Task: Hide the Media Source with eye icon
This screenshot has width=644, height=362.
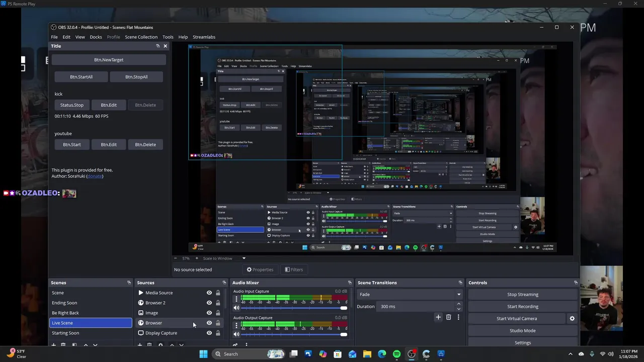Action: click(209, 293)
